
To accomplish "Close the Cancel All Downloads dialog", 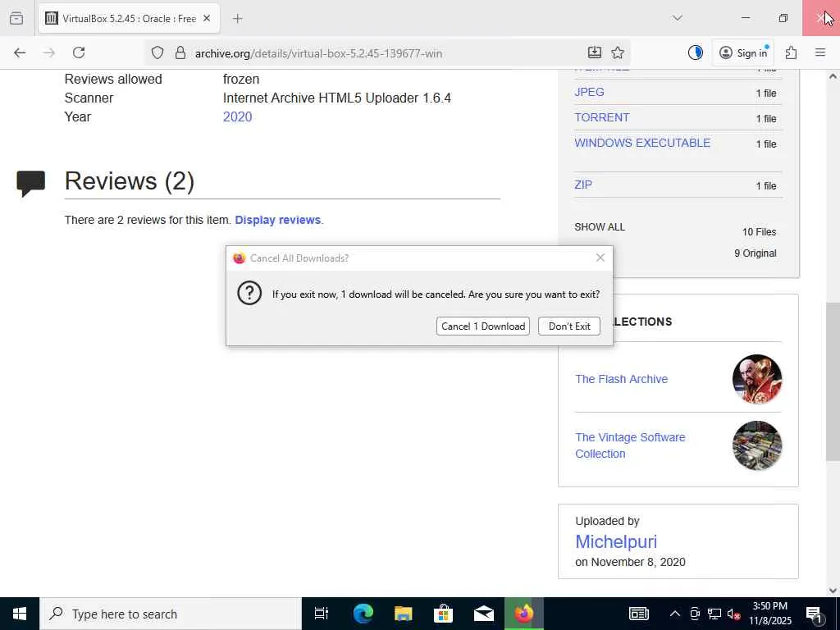I will pyautogui.click(x=600, y=258).
